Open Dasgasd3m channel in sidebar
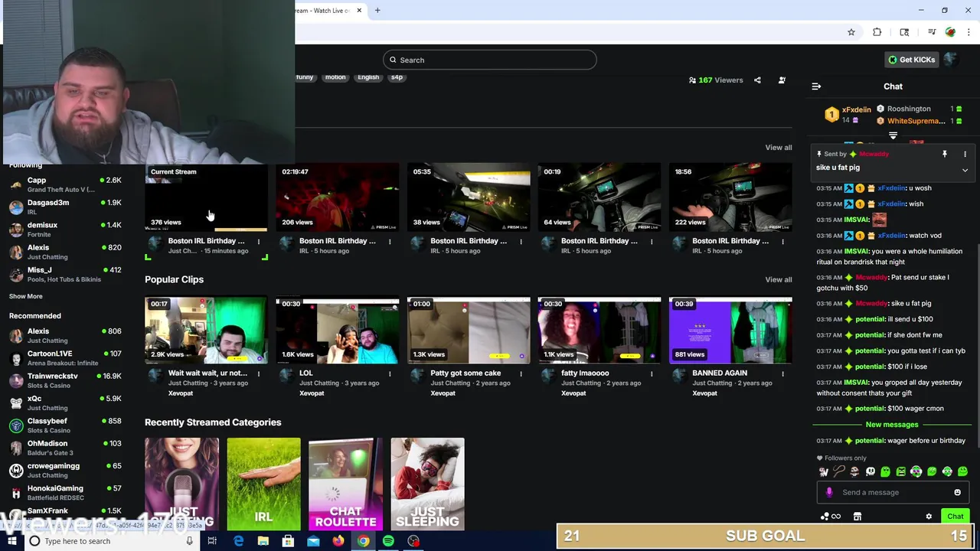Image resolution: width=980 pixels, height=551 pixels. 65,207
